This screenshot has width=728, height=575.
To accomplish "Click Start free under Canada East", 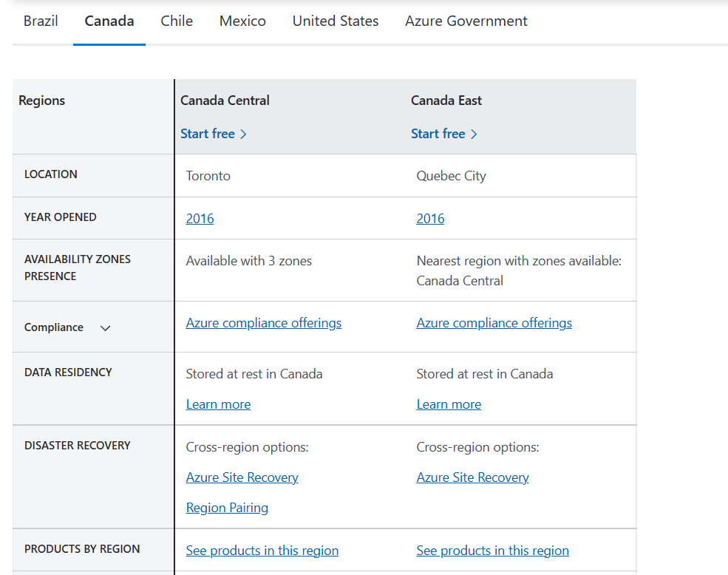I will pyautogui.click(x=438, y=134).
